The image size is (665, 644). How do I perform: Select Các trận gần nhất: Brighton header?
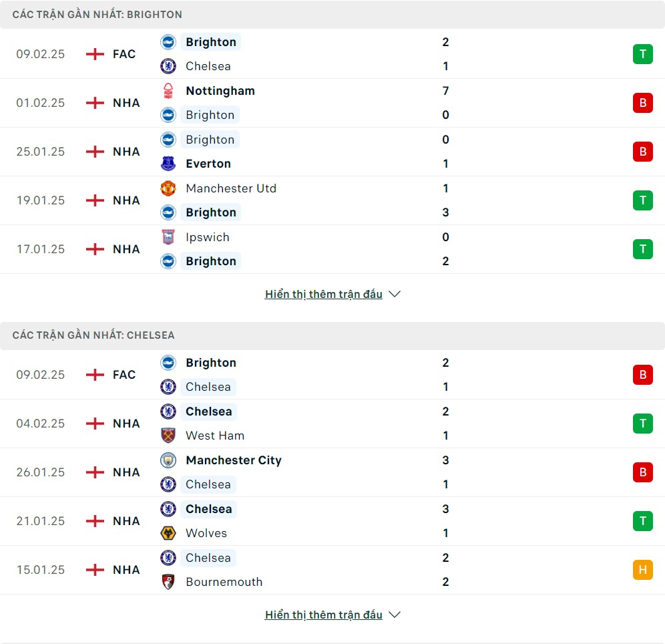coord(97,15)
